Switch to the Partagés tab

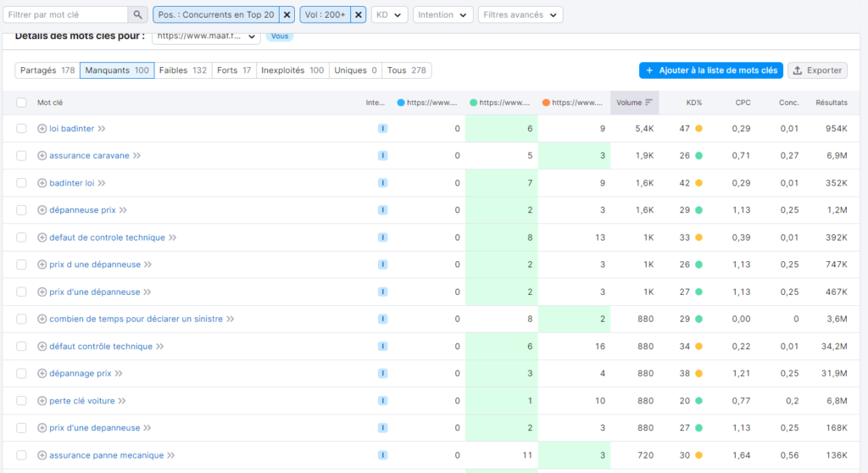pos(47,70)
